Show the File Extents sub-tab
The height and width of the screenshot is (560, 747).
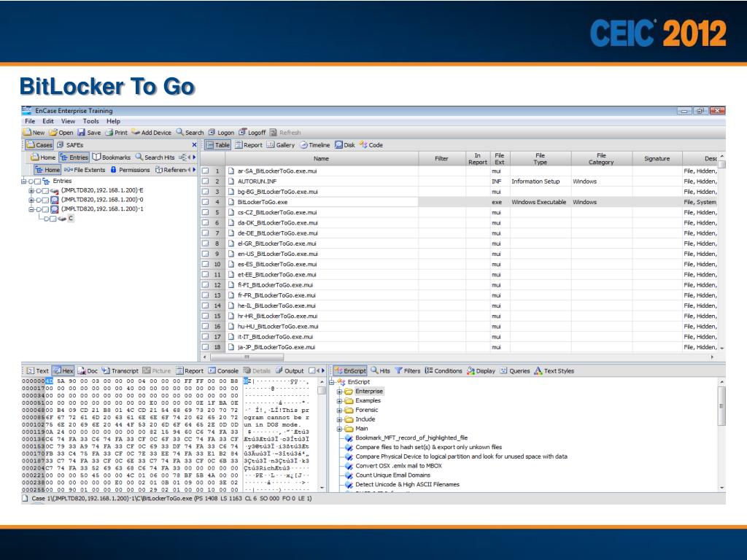click(x=85, y=169)
